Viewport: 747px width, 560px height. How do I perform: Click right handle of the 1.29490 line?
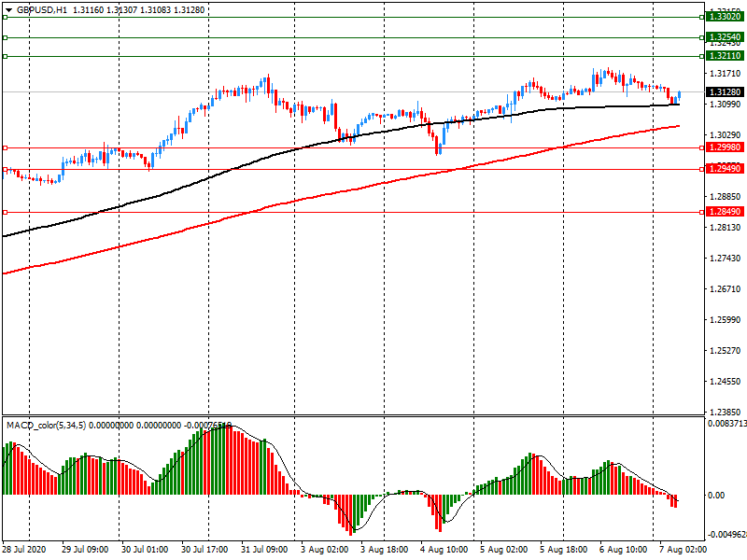(x=702, y=169)
